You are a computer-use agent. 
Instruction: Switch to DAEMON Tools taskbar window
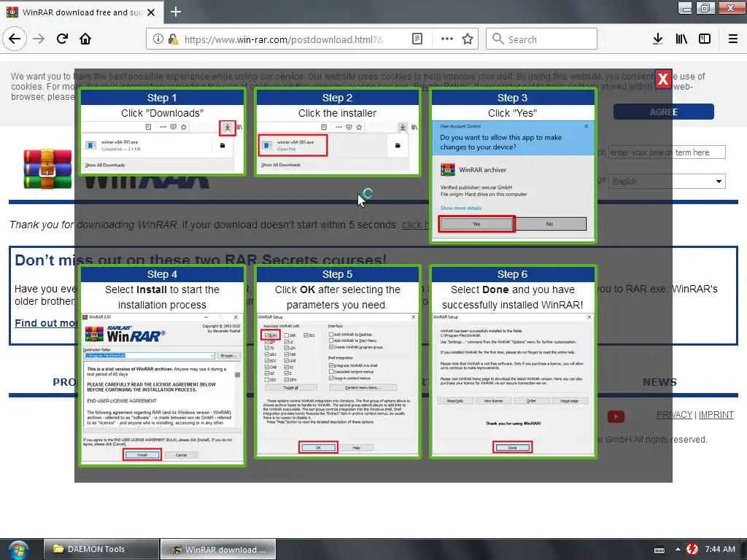101,549
